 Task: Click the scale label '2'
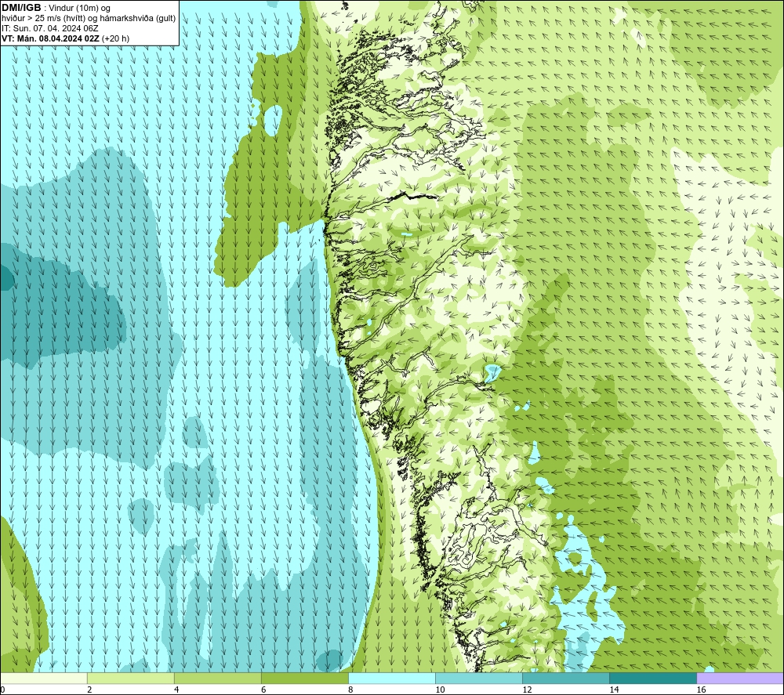[89, 690]
